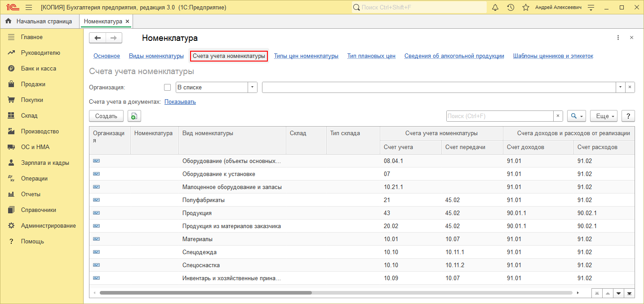The height and width of the screenshot is (304, 644).
Task: Open favorites star icon
Action: pos(525,8)
